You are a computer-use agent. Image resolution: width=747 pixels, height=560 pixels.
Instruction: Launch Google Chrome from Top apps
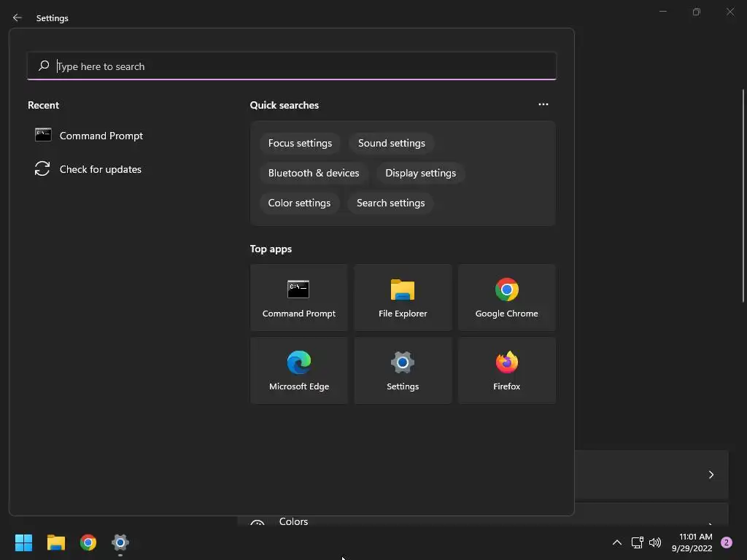(506, 297)
